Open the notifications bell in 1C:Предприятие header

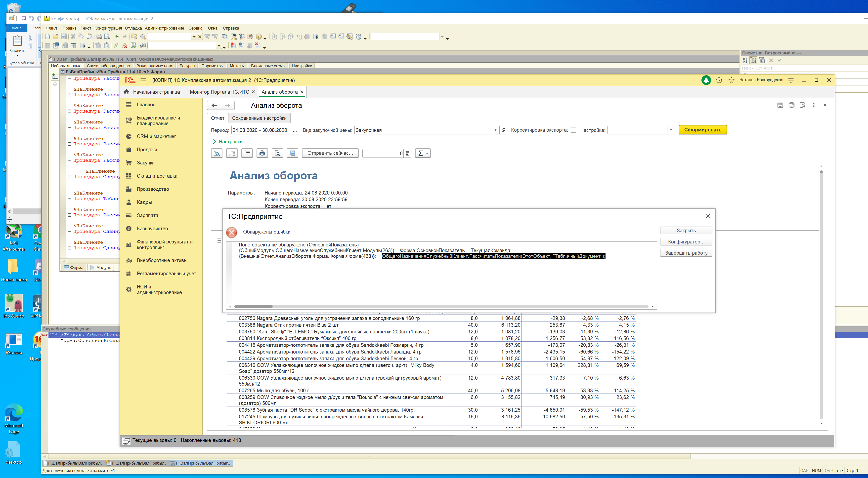[706, 80]
